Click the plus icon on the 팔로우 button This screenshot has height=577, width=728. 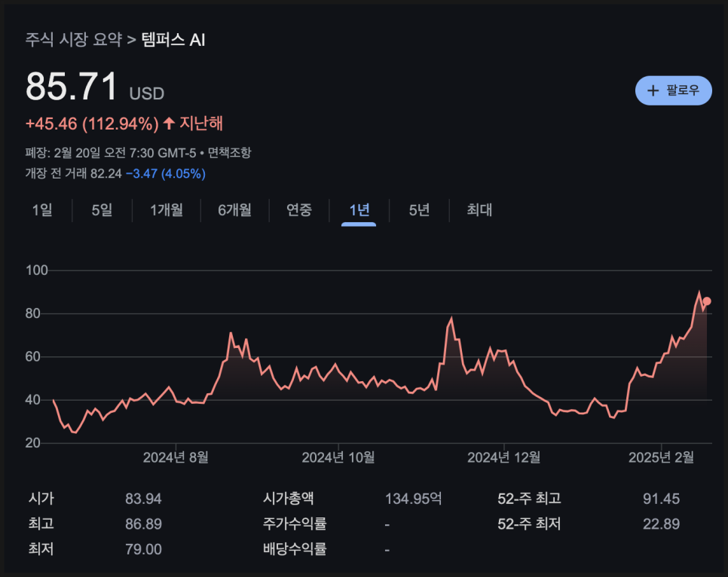(x=653, y=90)
